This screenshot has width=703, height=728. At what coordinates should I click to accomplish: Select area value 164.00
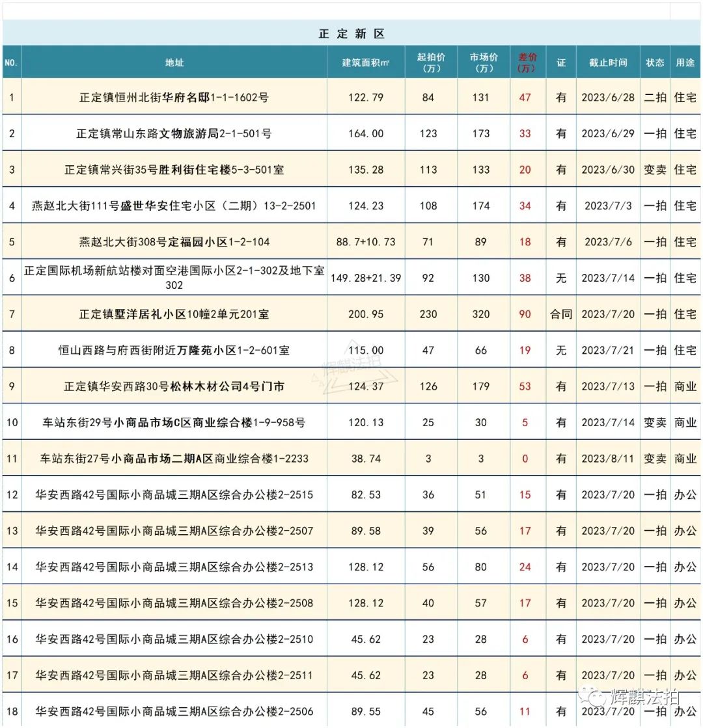point(366,134)
